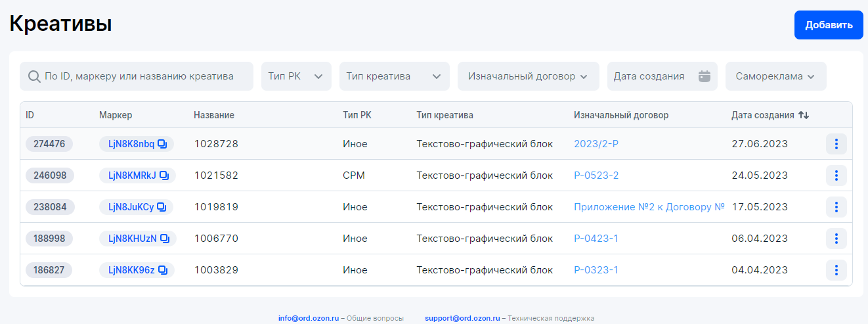
Task: Follow the Приложение №2 к Договору link
Action: (x=649, y=207)
